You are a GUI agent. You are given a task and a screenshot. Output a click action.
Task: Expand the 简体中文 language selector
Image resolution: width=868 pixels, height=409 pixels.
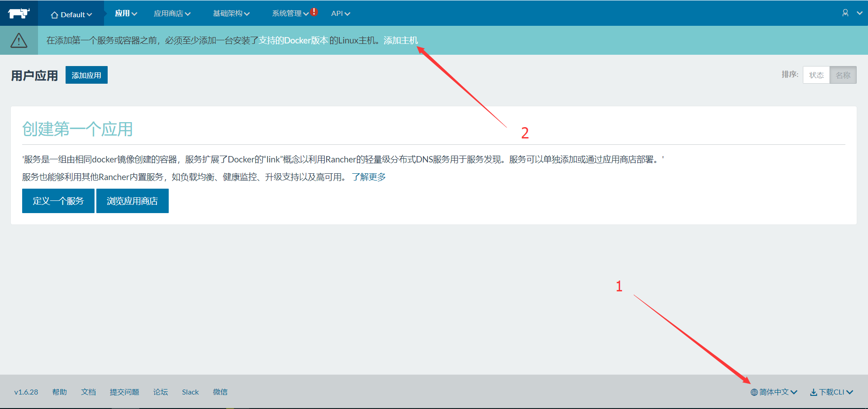(774, 392)
